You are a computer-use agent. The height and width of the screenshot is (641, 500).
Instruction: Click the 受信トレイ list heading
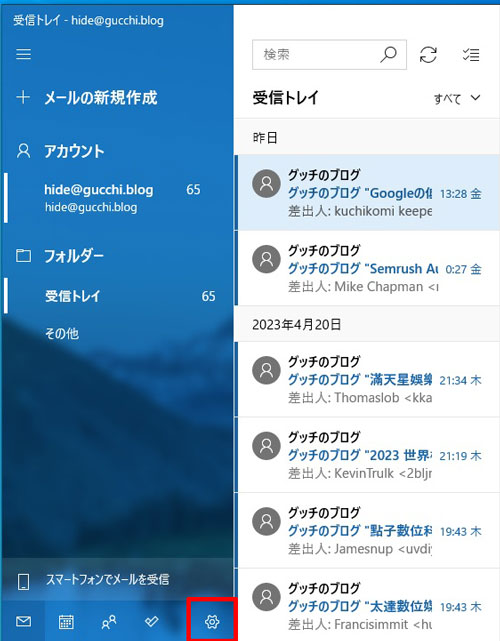[x=285, y=98]
